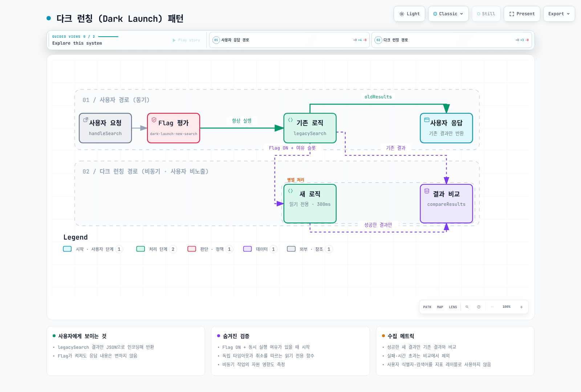Screen dimensions: 581x392
Task: Click the Flag ON + 여유 슬롯 label
Action: pos(292,148)
